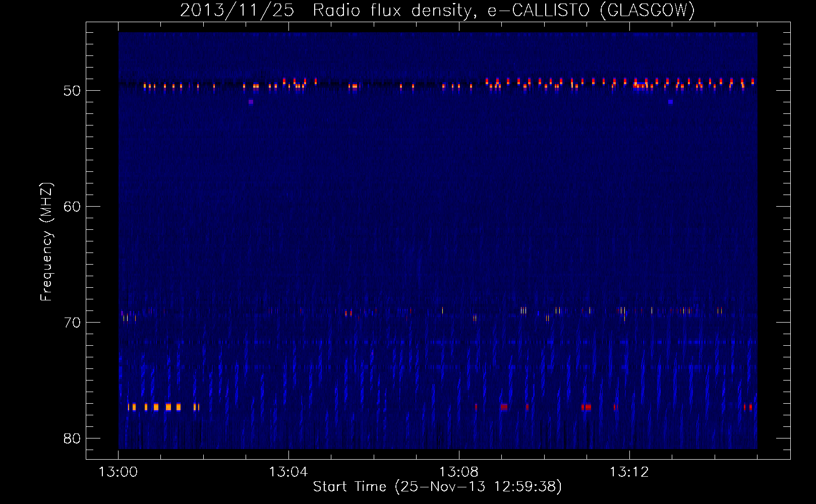The width and height of the screenshot is (816, 504).
Task: Click the 13:12 time tick label
Action: tap(629, 472)
